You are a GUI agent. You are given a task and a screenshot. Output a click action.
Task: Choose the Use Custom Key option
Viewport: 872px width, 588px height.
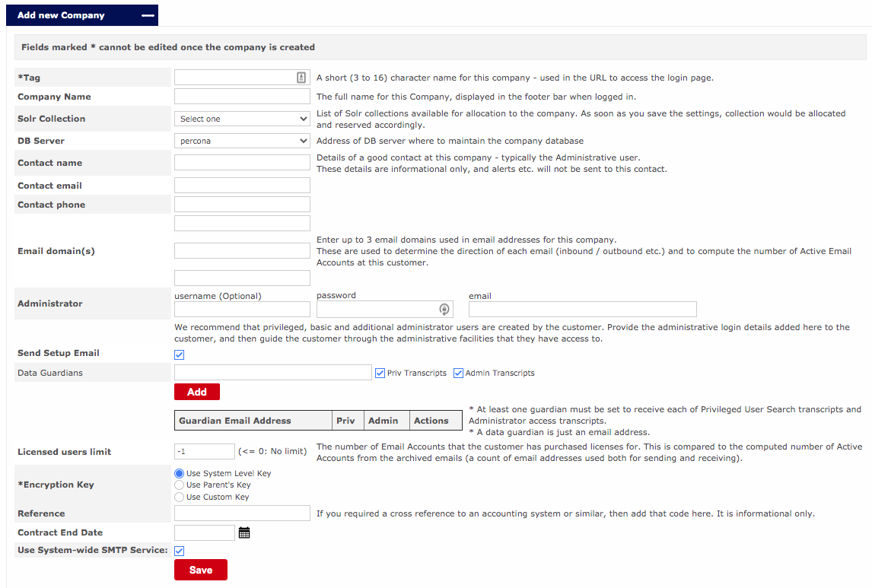click(180, 497)
